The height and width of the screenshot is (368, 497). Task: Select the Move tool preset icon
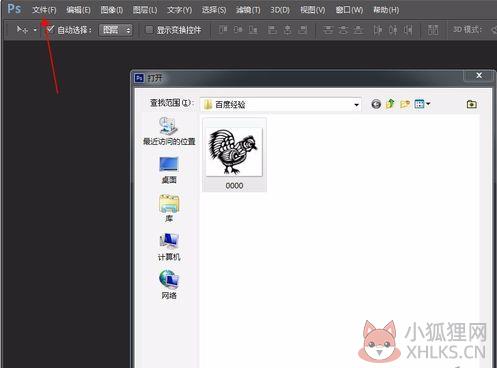coord(22,30)
